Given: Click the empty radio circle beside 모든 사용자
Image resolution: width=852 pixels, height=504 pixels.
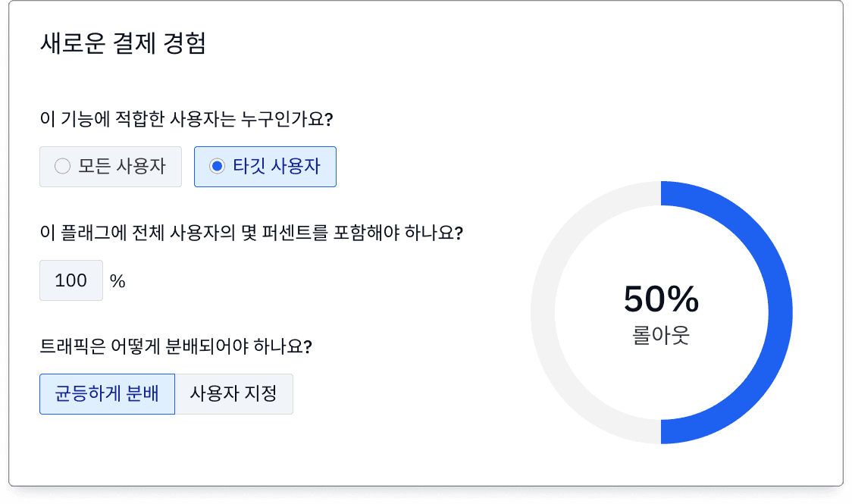Looking at the screenshot, I should click(x=63, y=166).
